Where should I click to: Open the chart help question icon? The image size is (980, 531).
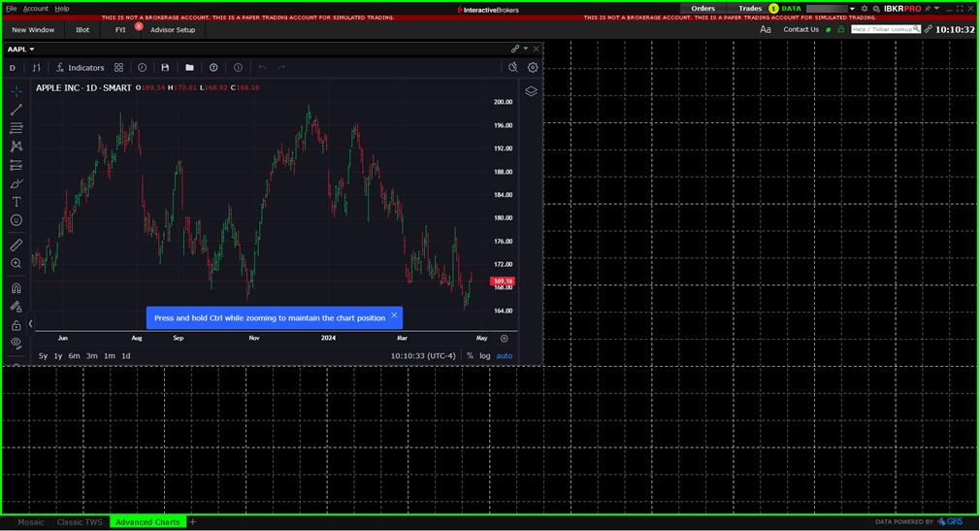213,68
